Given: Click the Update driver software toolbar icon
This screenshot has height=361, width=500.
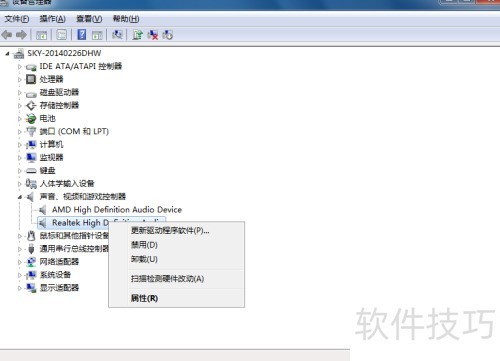Looking at the screenshot, I should 137,35.
